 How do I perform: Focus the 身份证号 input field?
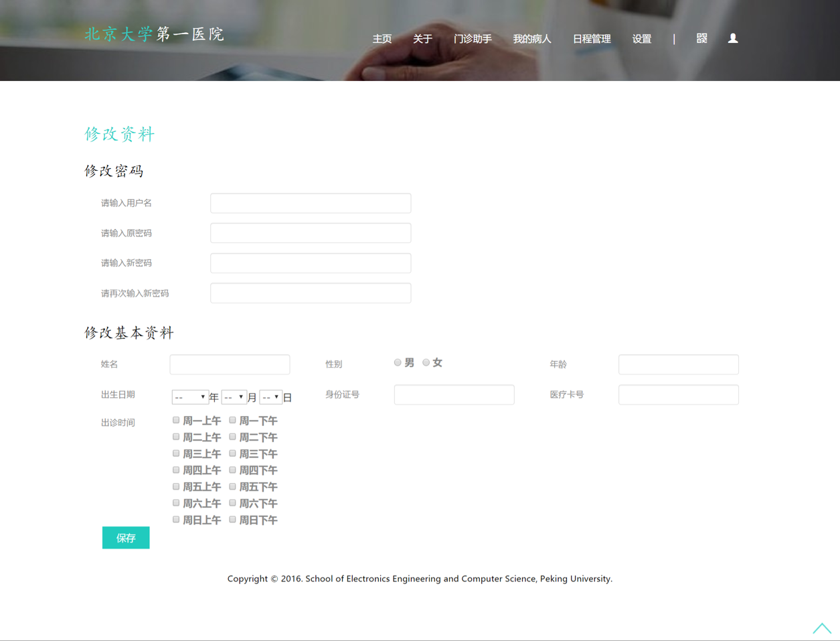454,395
